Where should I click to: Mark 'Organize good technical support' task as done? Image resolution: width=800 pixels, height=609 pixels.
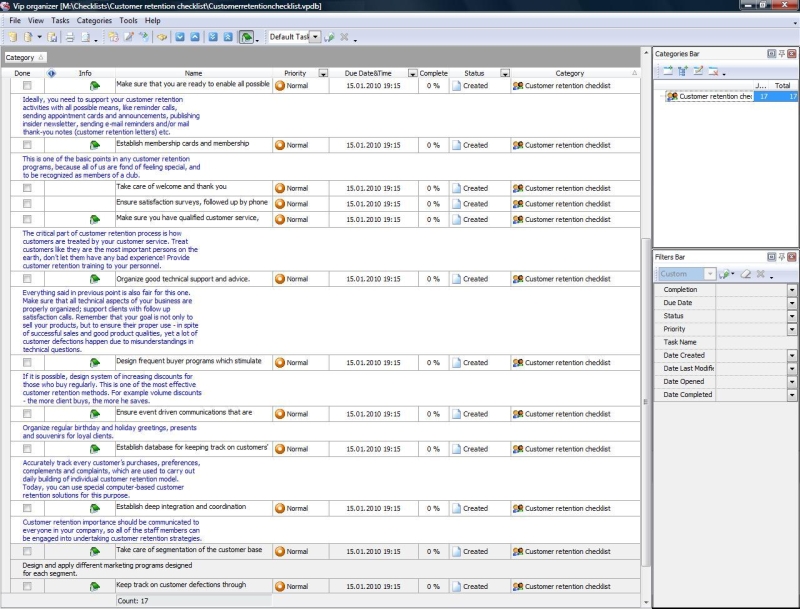tap(27, 279)
